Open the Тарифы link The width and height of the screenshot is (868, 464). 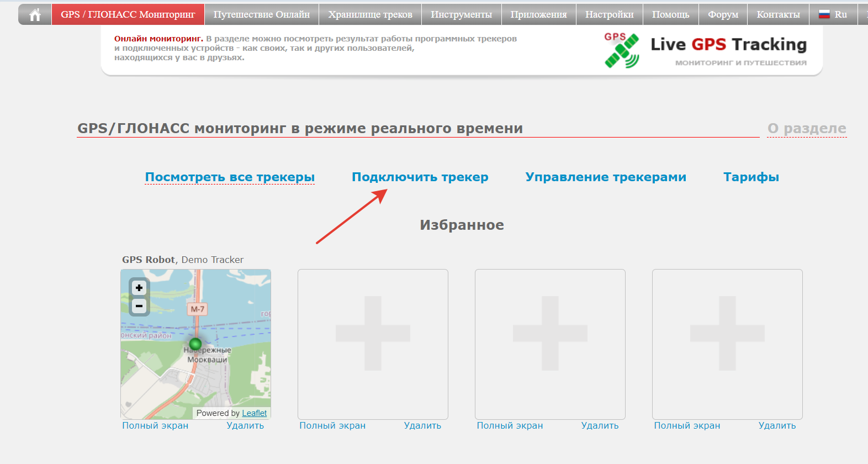[751, 177]
